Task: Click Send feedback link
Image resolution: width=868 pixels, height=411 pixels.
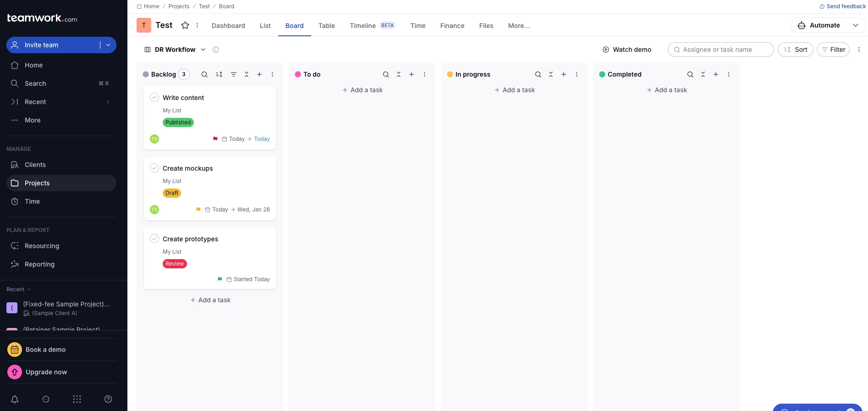Action: (842, 6)
